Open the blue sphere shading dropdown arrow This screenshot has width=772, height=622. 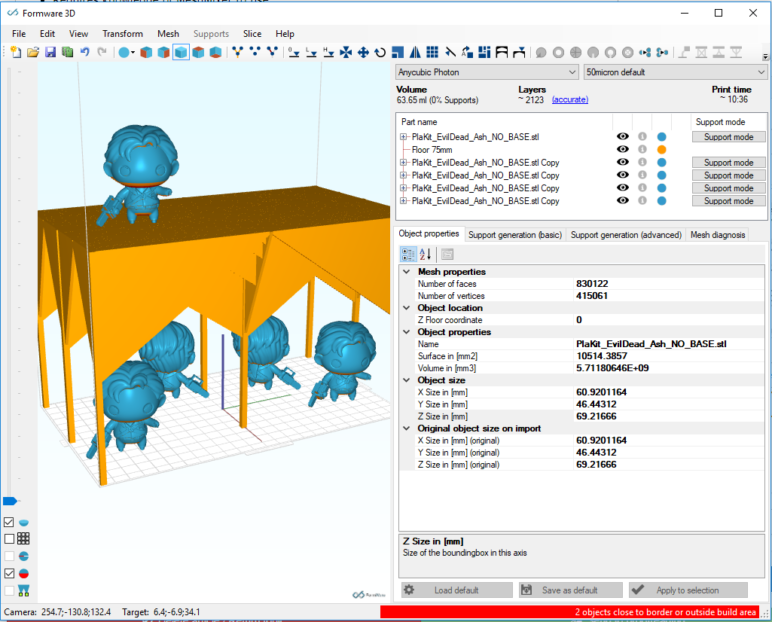(133, 53)
